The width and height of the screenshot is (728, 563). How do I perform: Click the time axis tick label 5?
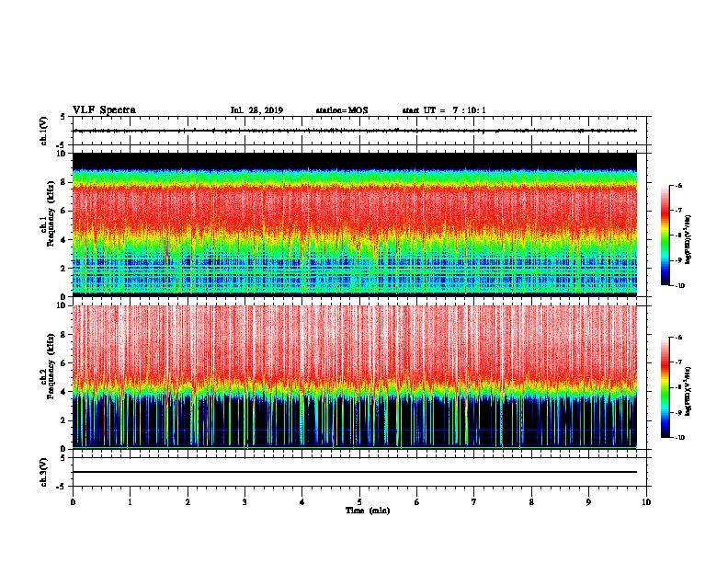click(359, 502)
